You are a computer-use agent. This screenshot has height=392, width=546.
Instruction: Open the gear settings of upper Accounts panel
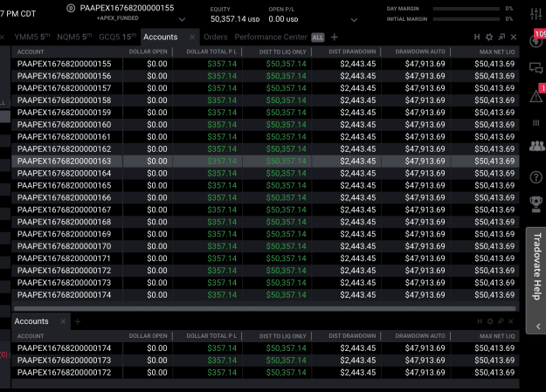click(x=489, y=38)
